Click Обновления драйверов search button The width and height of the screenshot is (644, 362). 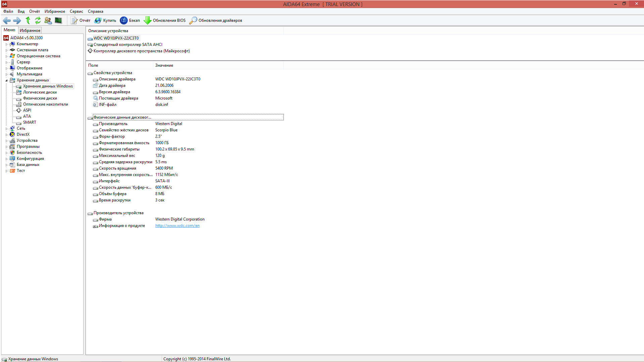[216, 20]
